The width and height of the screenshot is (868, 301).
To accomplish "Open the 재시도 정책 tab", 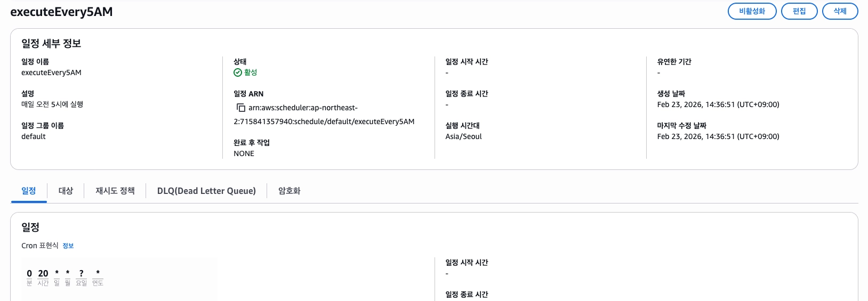I will 115,191.
